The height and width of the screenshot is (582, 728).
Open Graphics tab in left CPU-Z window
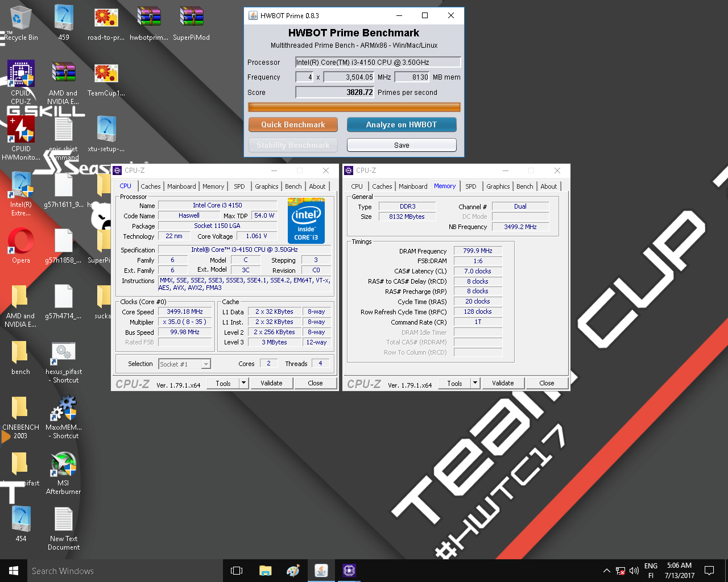click(267, 186)
